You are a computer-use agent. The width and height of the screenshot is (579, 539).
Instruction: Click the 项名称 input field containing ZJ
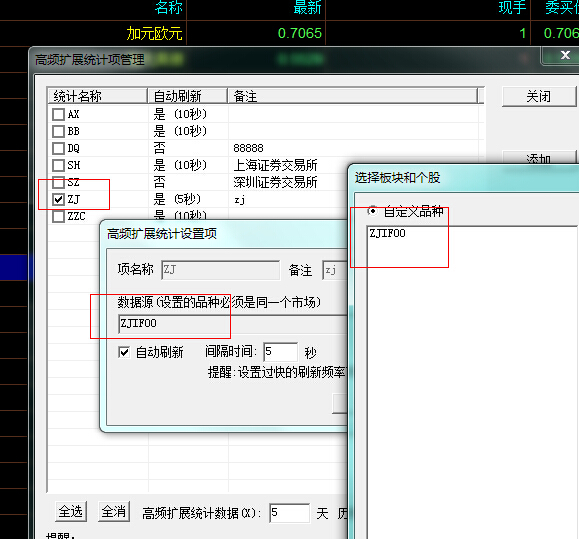(x=220, y=270)
